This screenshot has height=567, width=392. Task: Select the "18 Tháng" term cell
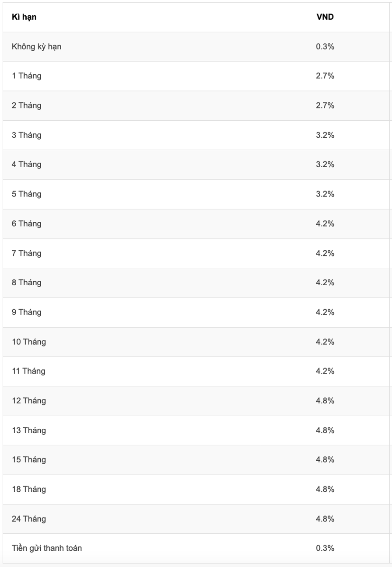[x=28, y=489]
